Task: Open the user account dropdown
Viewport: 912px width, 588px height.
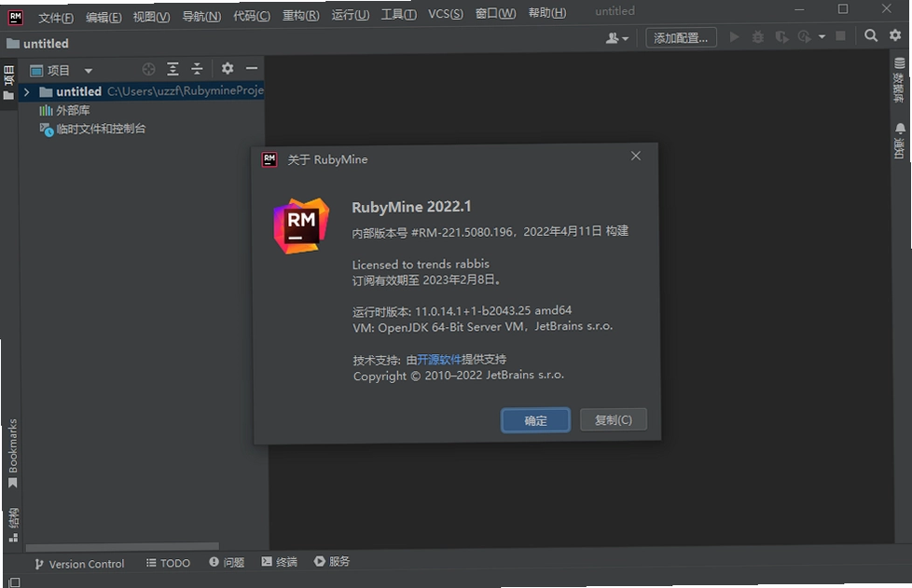Action: coord(617,38)
